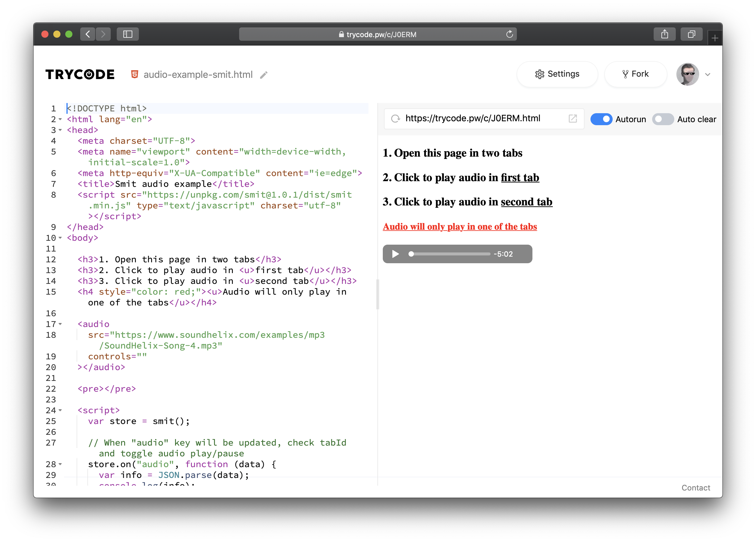This screenshot has height=542, width=756.
Task: Collapse the audio element code fold on line 17
Action: point(60,324)
